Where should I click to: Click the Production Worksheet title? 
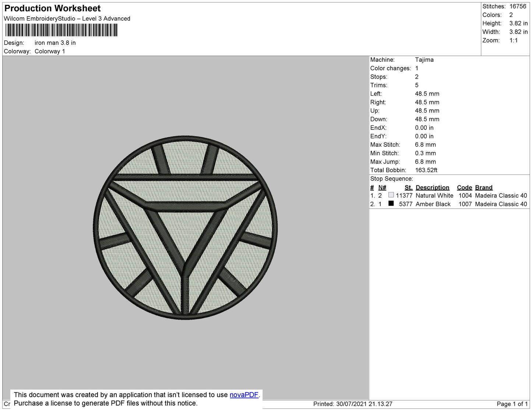52,8
